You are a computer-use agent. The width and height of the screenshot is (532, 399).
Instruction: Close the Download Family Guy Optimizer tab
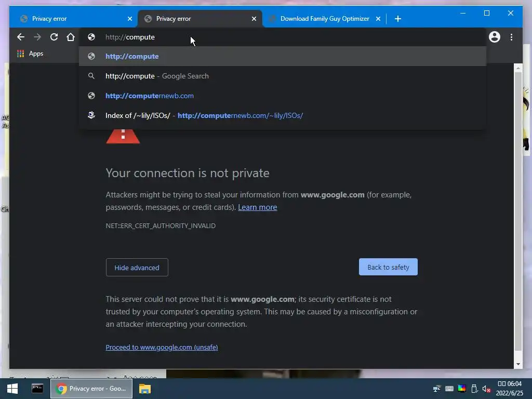click(x=378, y=19)
